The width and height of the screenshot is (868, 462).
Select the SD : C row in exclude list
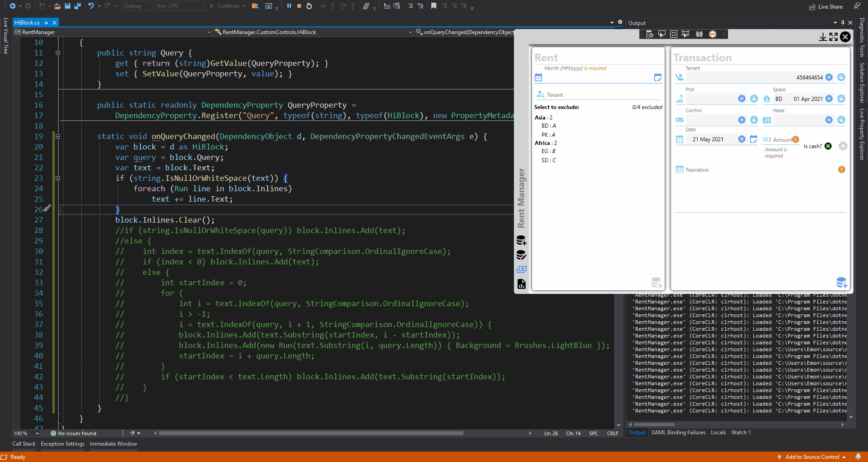[548, 160]
